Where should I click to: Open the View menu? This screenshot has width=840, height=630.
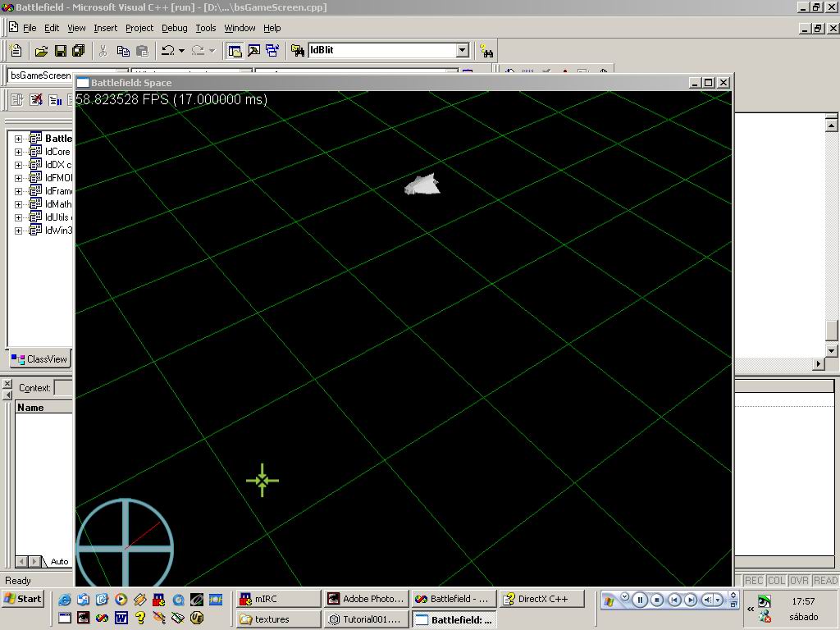coord(76,28)
